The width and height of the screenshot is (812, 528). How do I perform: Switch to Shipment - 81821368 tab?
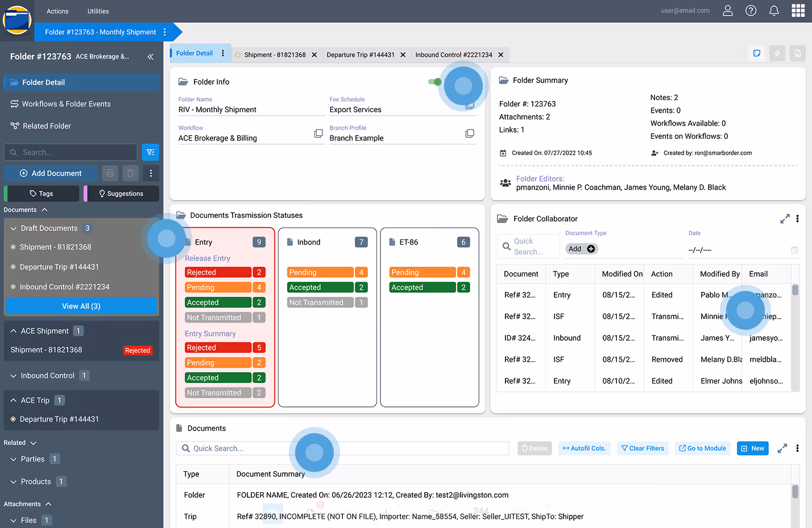coord(275,55)
